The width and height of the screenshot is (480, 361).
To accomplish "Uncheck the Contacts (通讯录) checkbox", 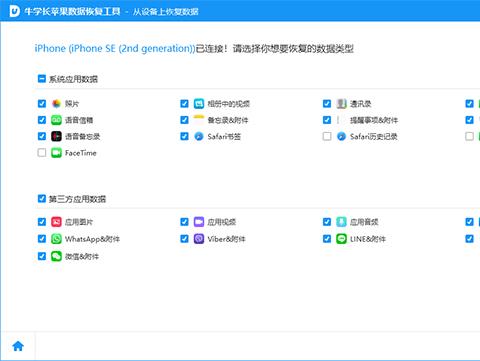I will (x=327, y=104).
